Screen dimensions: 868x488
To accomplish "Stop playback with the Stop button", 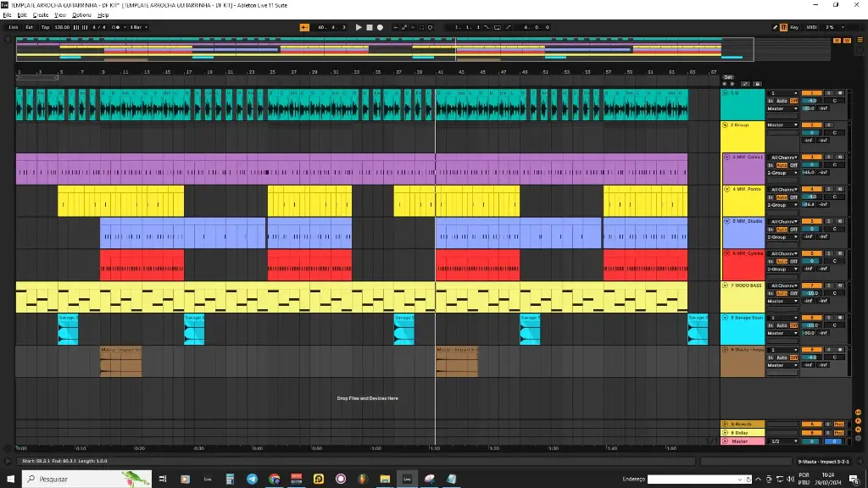I will coord(370,27).
